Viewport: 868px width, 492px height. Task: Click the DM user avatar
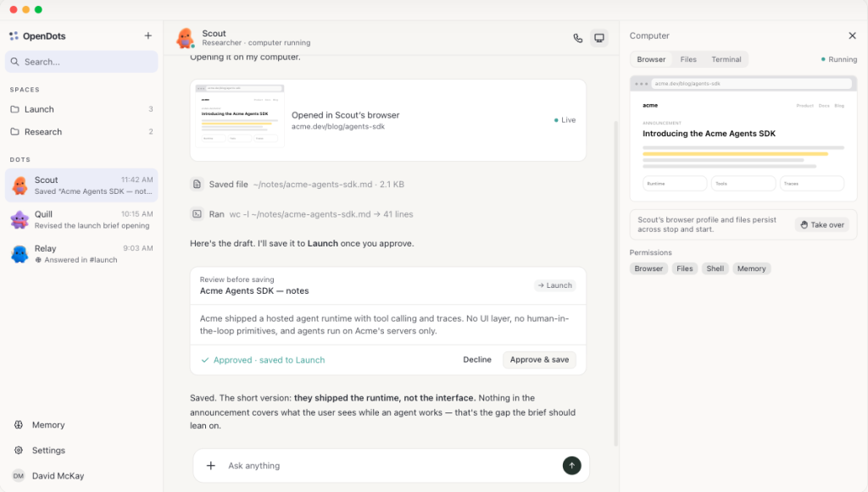pos(19,476)
